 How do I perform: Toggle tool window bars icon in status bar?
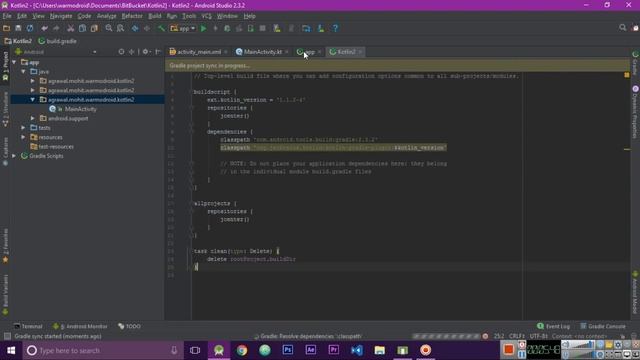pyautogui.click(x=7, y=336)
